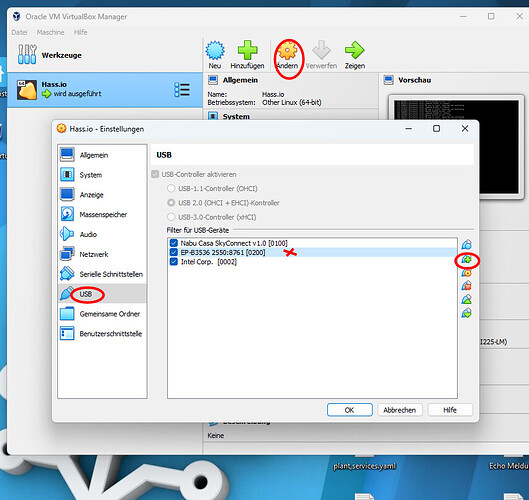Select the USB-1.1-Controller (OHCI) radio button
The image size is (529, 500).
[x=171, y=188]
